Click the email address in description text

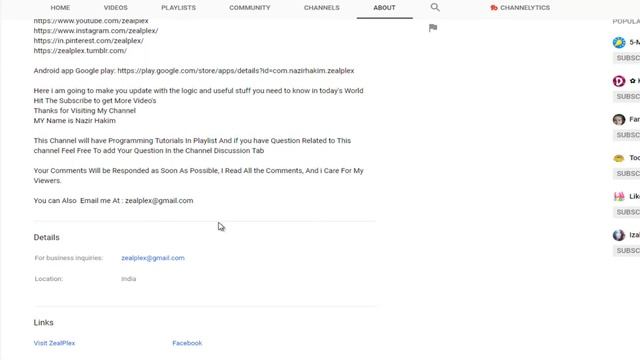pyautogui.click(x=159, y=201)
